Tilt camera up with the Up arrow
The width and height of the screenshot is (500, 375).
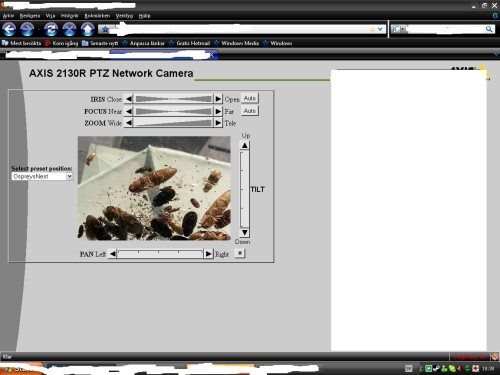(245, 145)
